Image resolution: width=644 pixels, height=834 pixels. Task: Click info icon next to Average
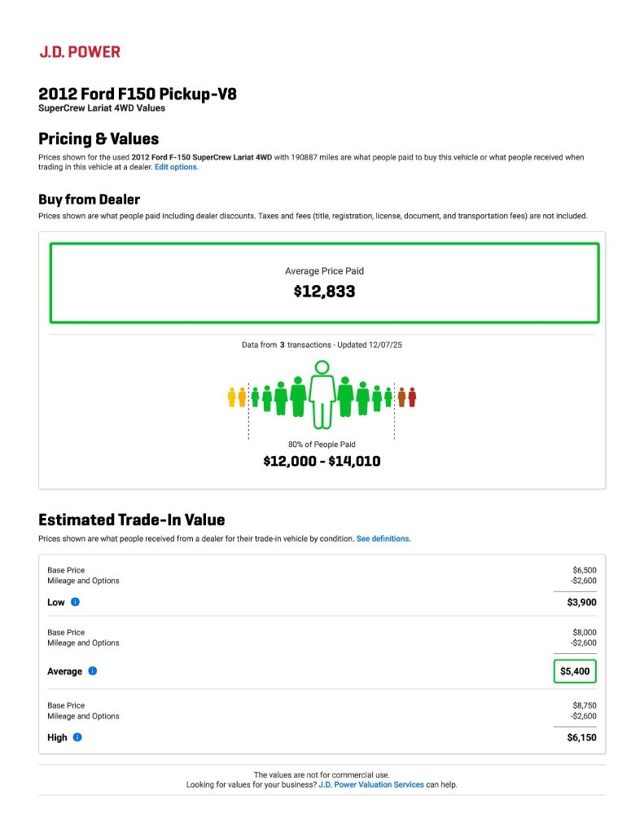point(93,671)
